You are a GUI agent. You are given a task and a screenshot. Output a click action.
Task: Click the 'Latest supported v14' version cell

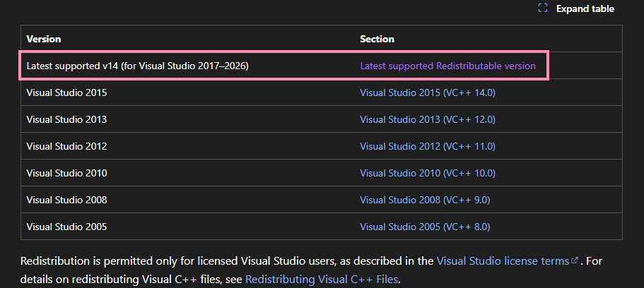click(x=187, y=66)
